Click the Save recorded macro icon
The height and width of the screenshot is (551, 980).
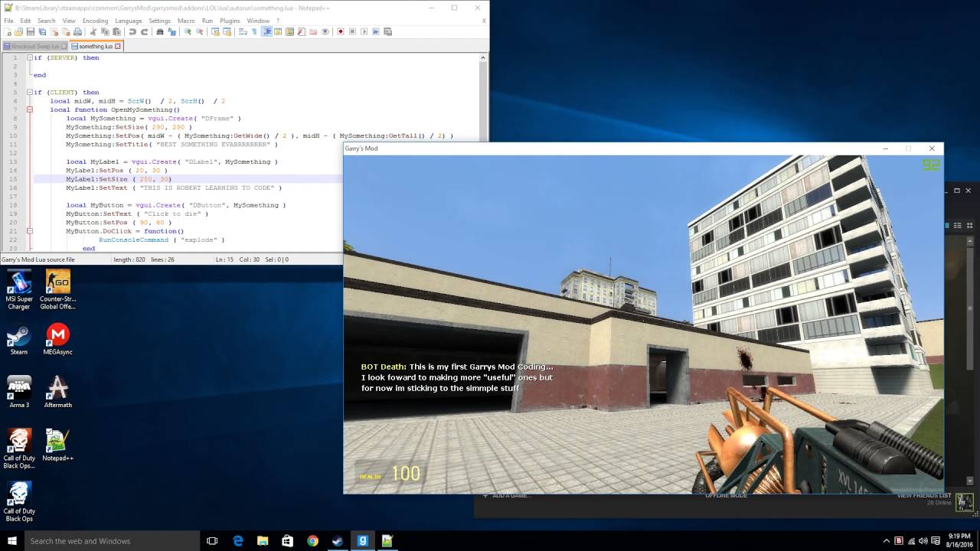(x=387, y=31)
